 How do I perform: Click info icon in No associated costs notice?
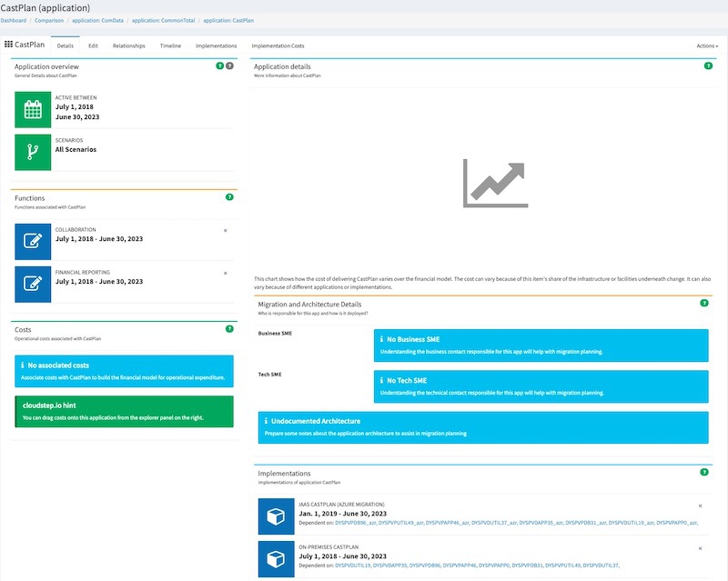click(x=22, y=366)
